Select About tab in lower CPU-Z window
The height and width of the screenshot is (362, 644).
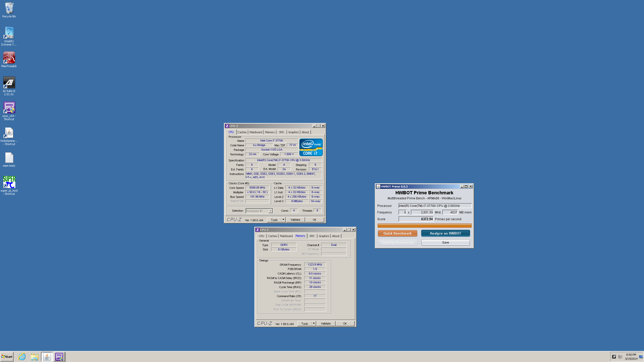coord(336,236)
